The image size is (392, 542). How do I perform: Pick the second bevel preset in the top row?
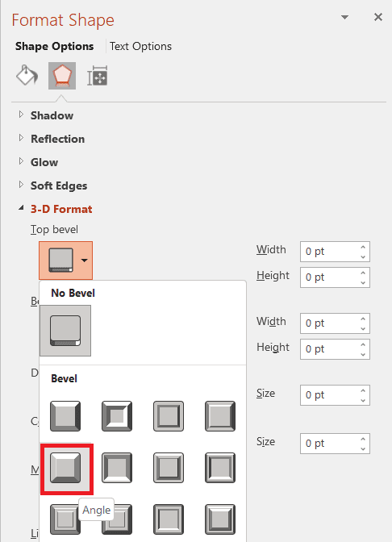117,416
